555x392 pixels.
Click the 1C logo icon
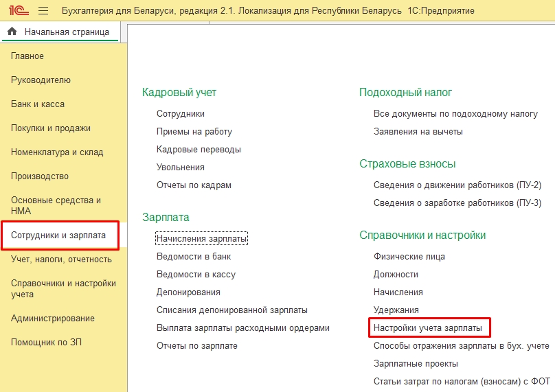(x=19, y=10)
